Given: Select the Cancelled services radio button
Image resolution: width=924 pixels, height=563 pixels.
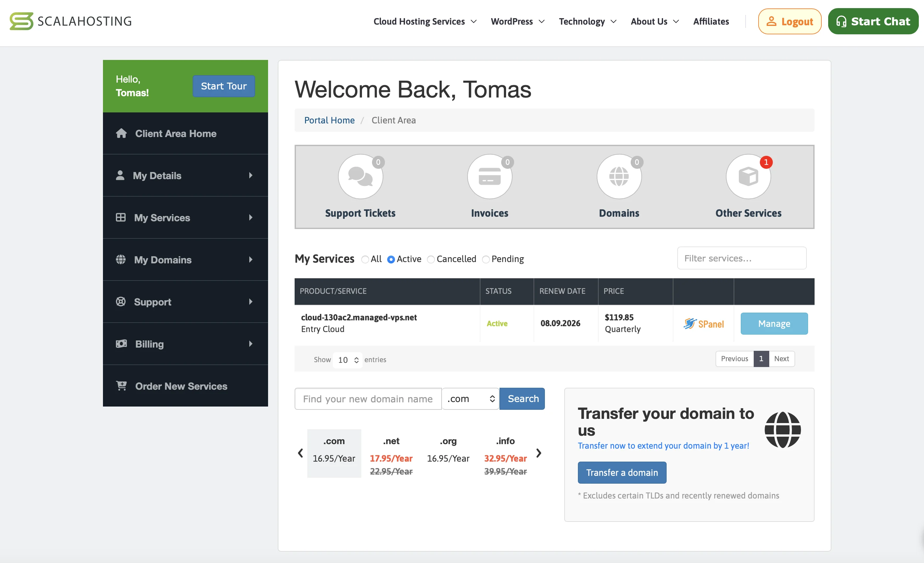Looking at the screenshot, I should (431, 259).
